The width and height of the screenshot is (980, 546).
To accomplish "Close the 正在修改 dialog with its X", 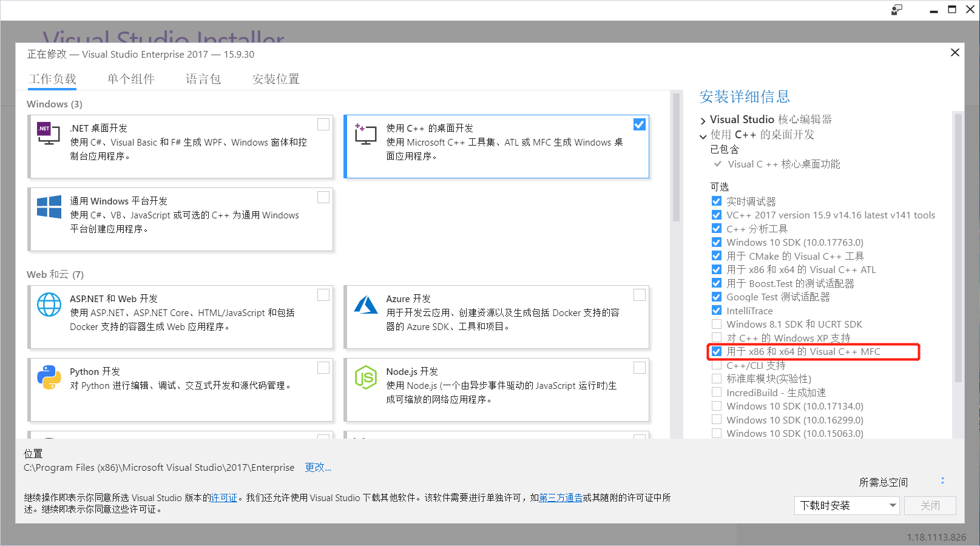I will 955,53.
